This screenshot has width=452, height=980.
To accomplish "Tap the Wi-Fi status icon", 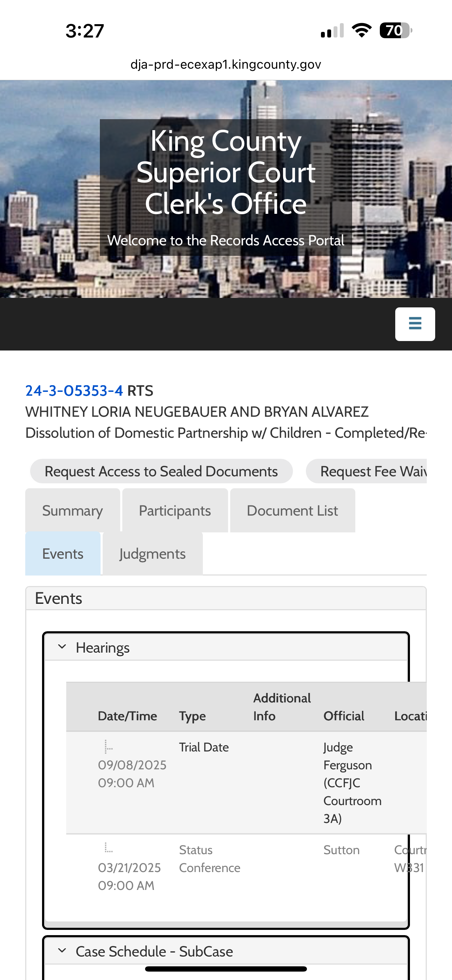I will point(362,30).
